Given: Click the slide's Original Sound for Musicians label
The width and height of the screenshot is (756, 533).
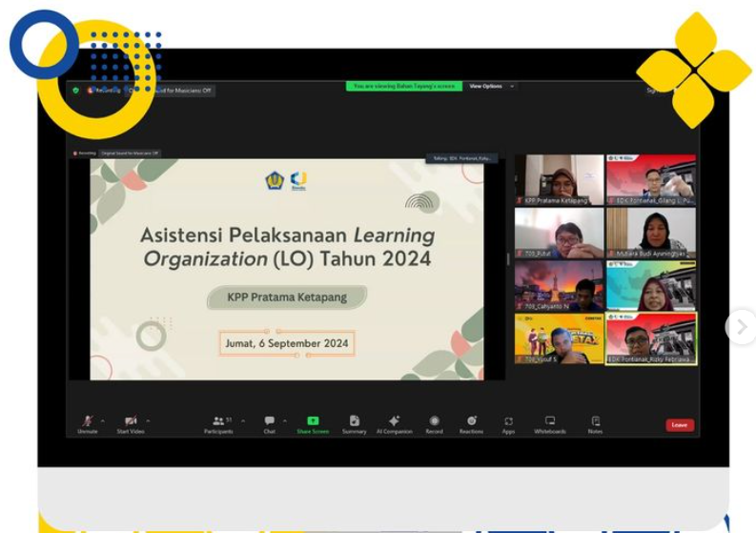Looking at the screenshot, I should point(130,154).
